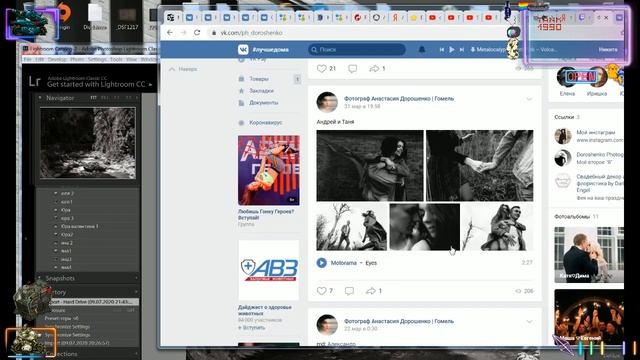The image size is (640, 360).
Task: Open author avatar on the 22 мар post
Action: [x=327, y=324]
